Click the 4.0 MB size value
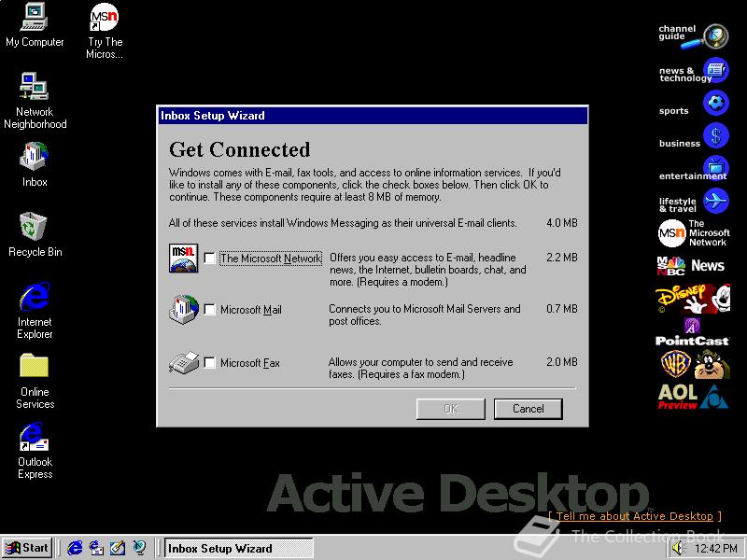The width and height of the screenshot is (747, 560). pos(562,223)
